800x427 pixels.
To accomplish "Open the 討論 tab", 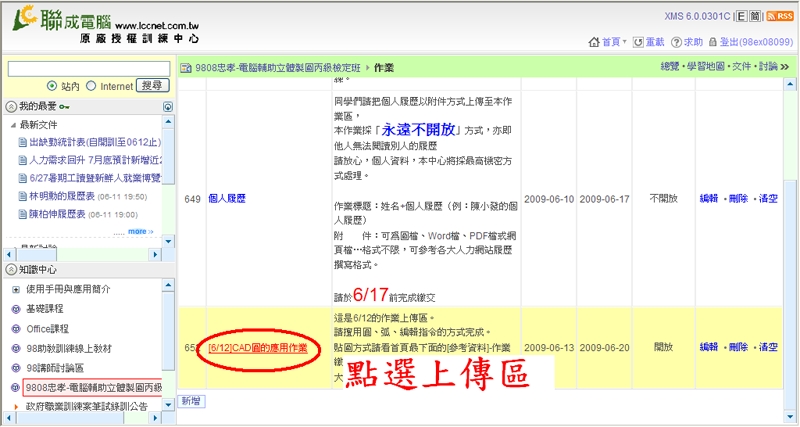I will click(x=768, y=66).
